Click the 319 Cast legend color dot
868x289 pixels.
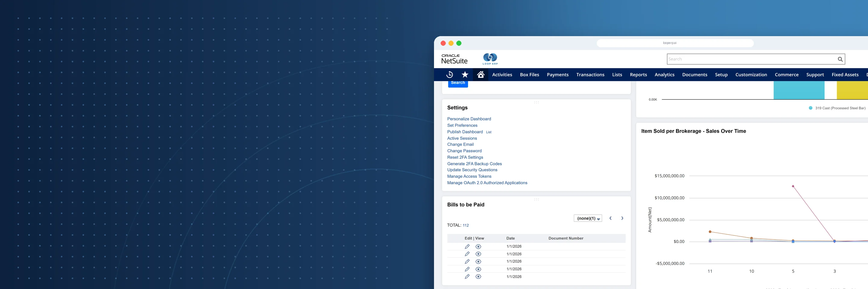pyautogui.click(x=811, y=108)
